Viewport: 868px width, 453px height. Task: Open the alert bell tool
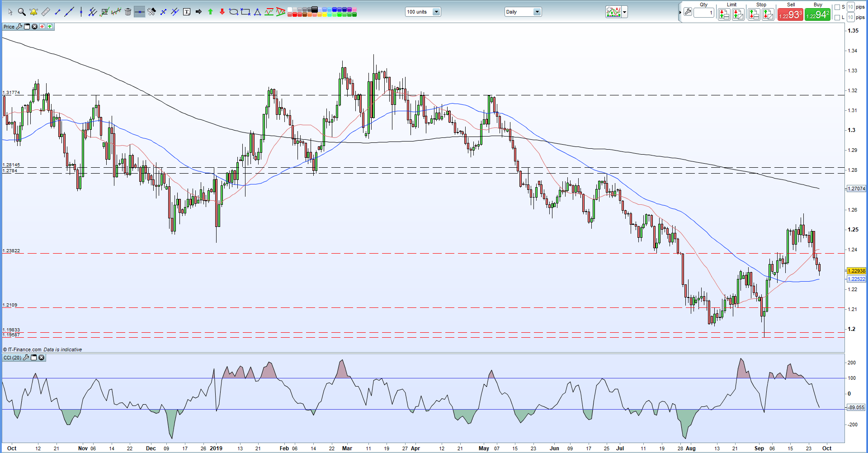33,12
